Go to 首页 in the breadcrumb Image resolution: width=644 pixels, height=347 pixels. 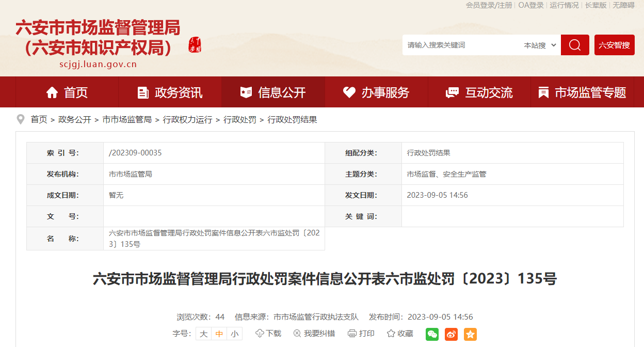click(x=39, y=120)
